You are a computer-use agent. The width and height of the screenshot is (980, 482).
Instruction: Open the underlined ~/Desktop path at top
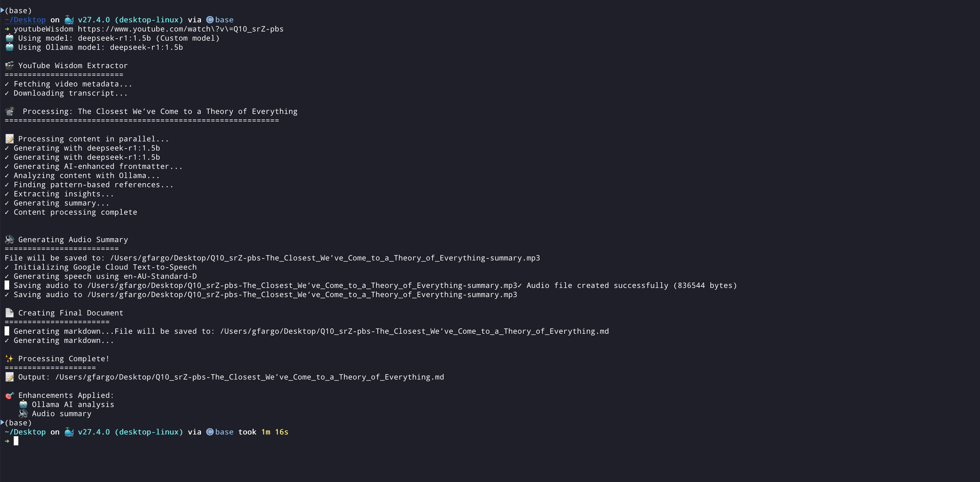pos(25,20)
